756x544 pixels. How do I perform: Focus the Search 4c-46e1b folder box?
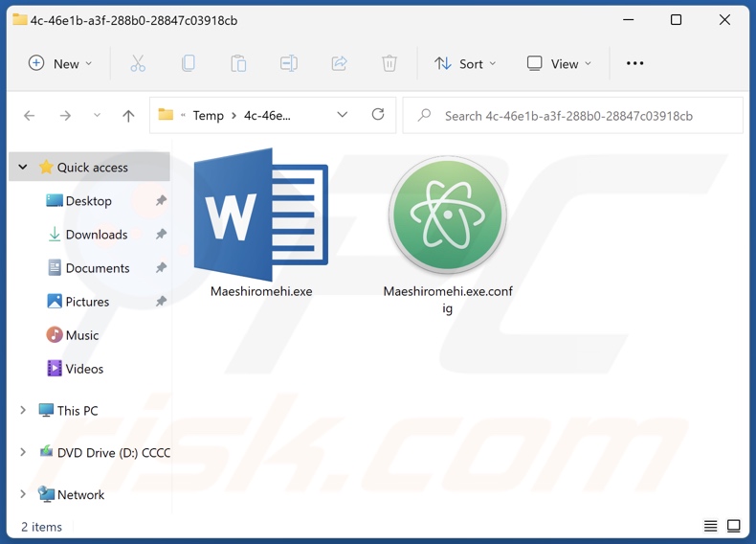coord(573,115)
